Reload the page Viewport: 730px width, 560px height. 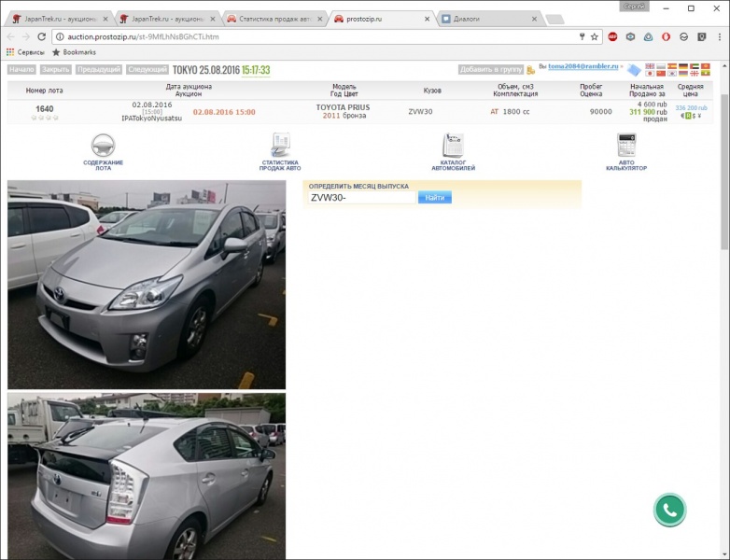[x=42, y=36]
